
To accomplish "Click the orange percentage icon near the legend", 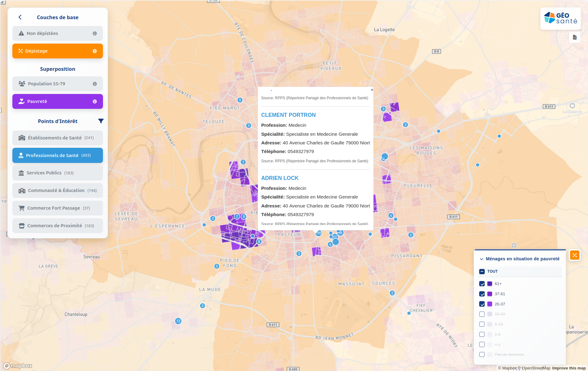I will pyautogui.click(x=574, y=255).
